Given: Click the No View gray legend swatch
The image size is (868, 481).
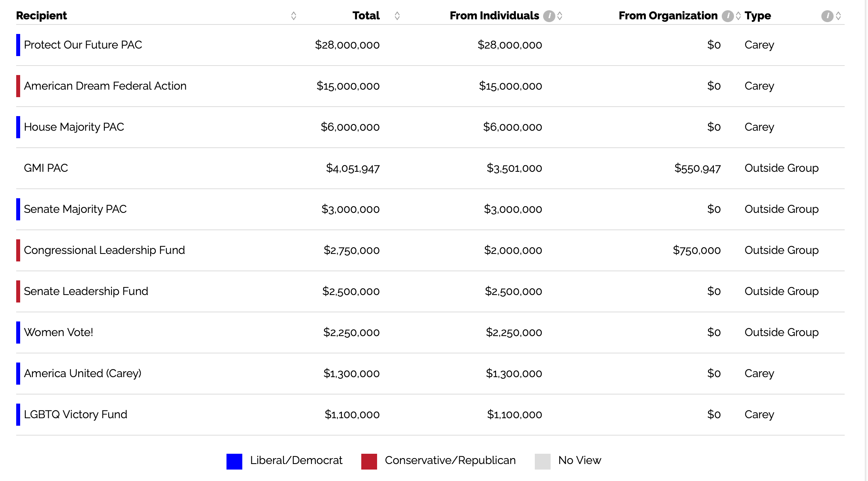Looking at the screenshot, I should [543, 461].
